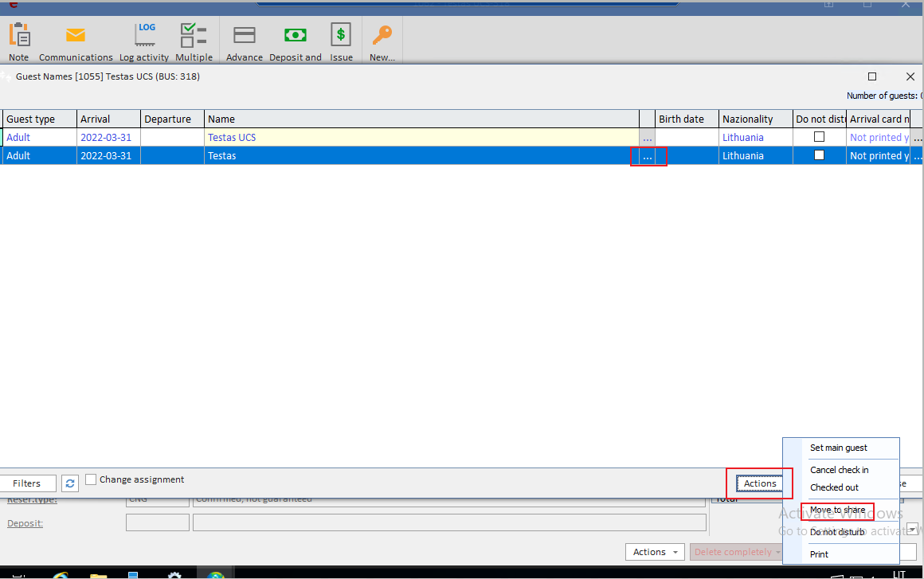Viewport: 924px width, 579px height.
Task: Choose Print menu item
Action: coord(819,554)
